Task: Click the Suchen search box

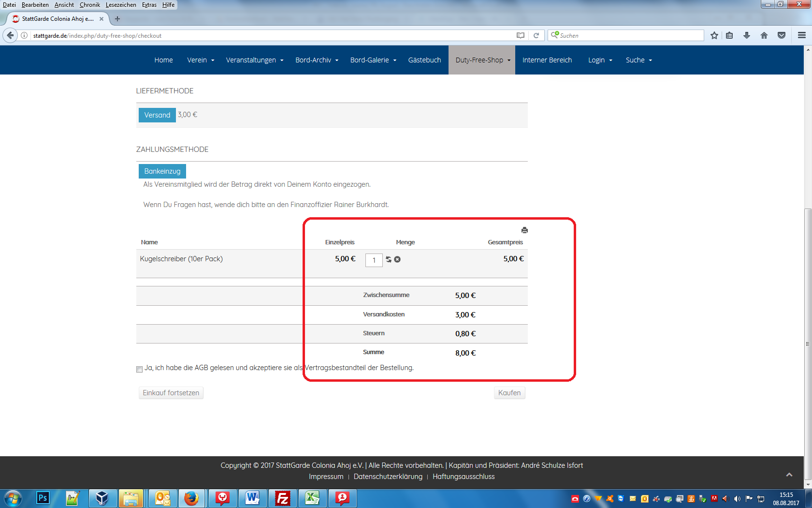Action: point(626,35)
